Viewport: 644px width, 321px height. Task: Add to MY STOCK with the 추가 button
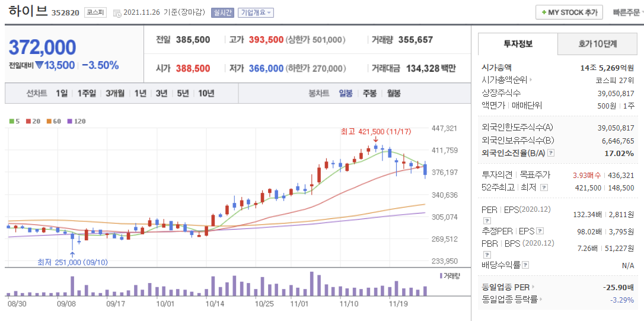tap(569, 12)
